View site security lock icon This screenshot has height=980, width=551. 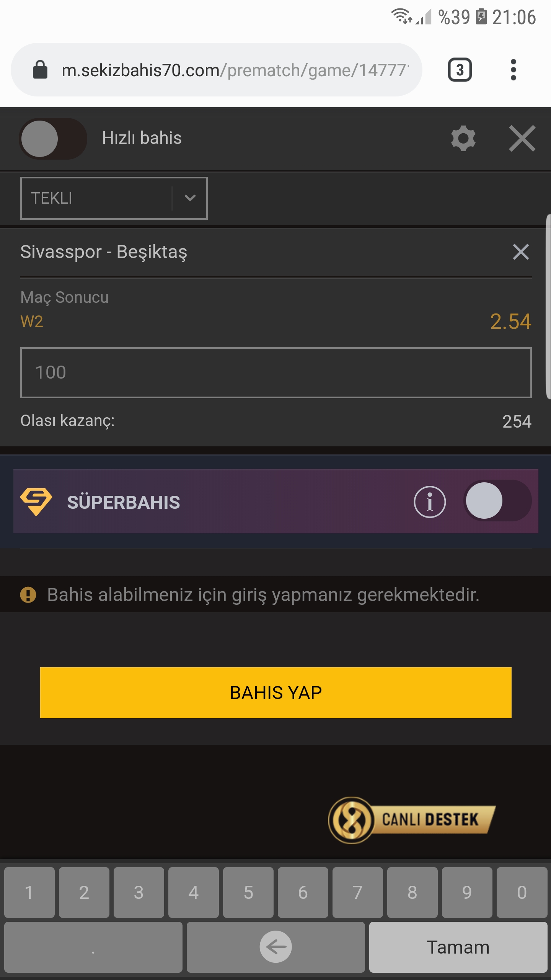coord(40,70)
